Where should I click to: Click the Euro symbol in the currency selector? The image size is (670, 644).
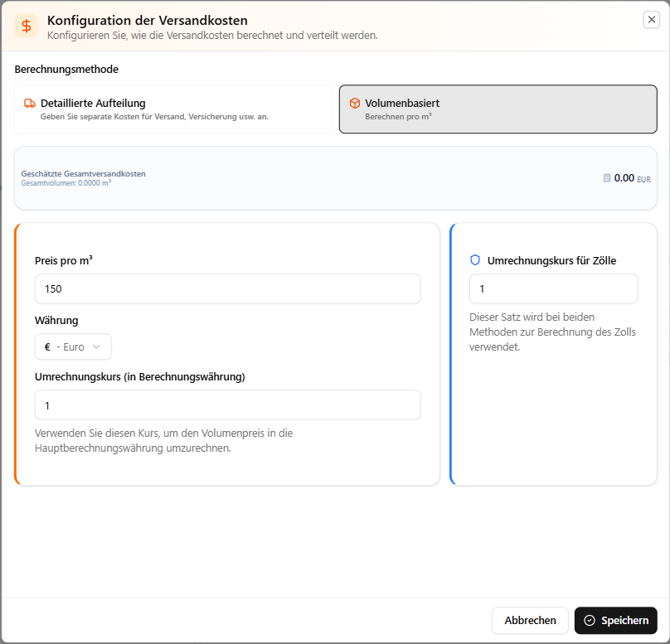(x=47, y=346)
